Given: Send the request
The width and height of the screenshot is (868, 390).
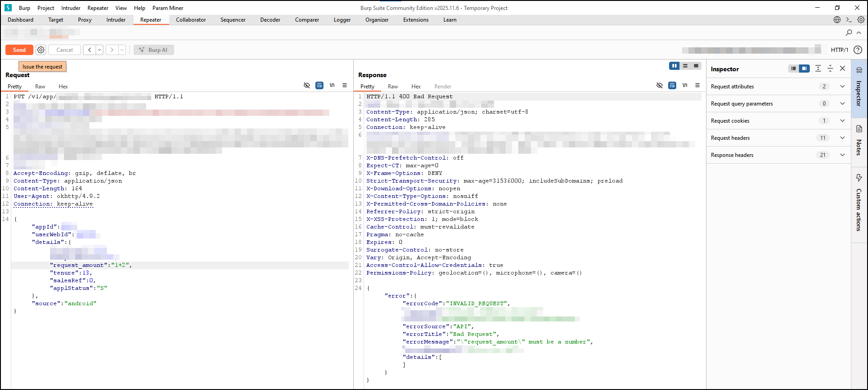Looking at the screenshot, I should pos(19,50).
